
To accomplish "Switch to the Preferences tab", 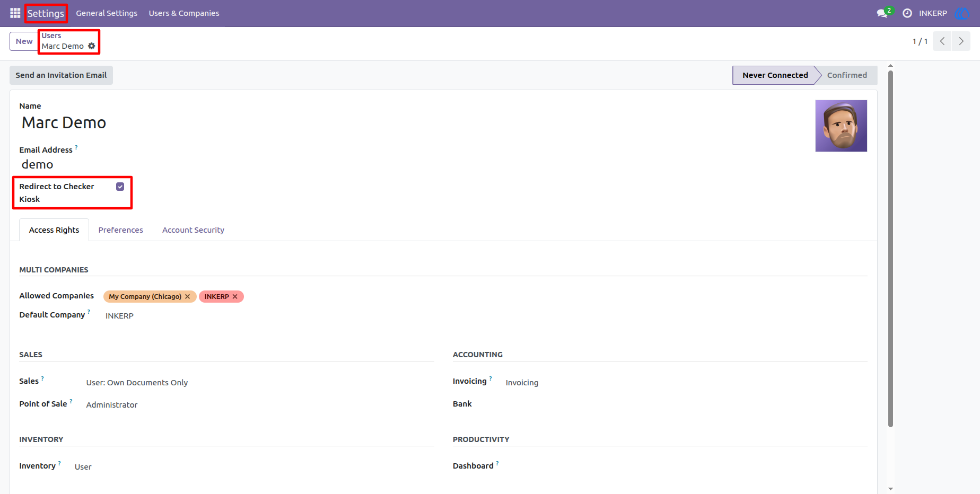I will 121,230.
